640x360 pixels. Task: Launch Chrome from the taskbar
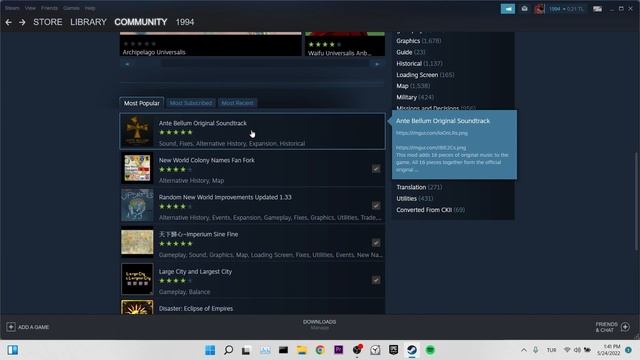click(320, 350)
